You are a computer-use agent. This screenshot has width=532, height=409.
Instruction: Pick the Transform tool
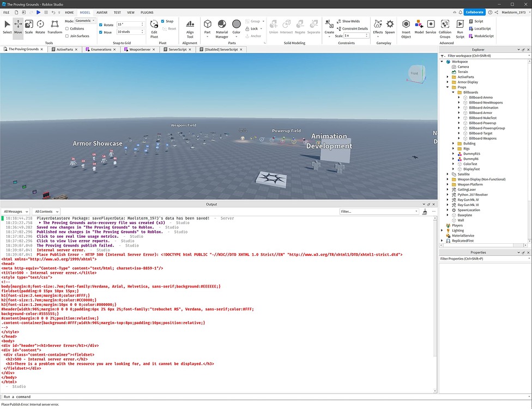click(55, 27)
